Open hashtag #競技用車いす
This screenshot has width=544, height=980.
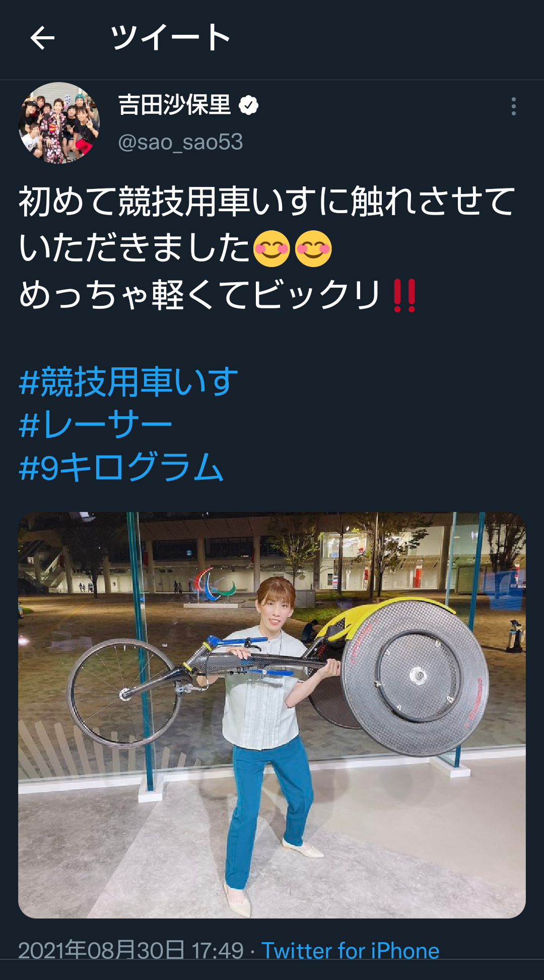(128, 381)
